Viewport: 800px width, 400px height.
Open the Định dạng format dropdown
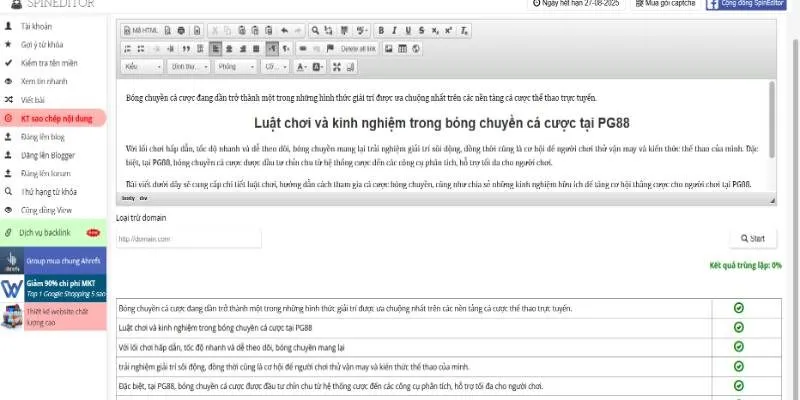coord(188,67)
